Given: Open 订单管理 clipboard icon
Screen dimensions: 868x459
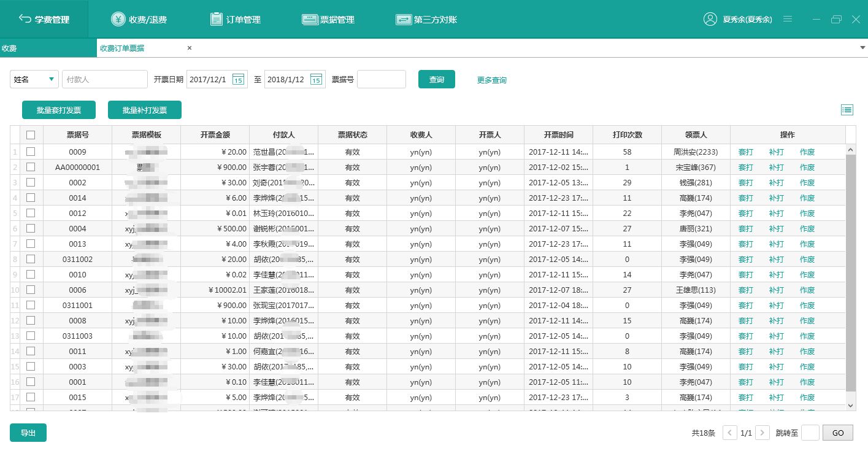Looking at the screenshot, I should coord(216,19).
